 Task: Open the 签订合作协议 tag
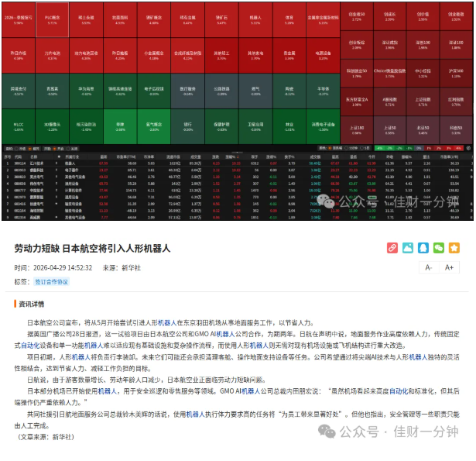pyautogui.click(x=51, y=282)
